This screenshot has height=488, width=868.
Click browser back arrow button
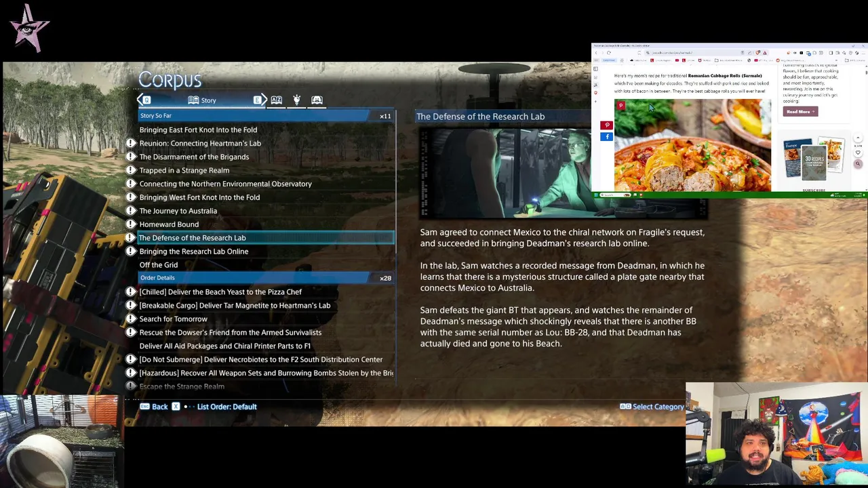[596, 53]
